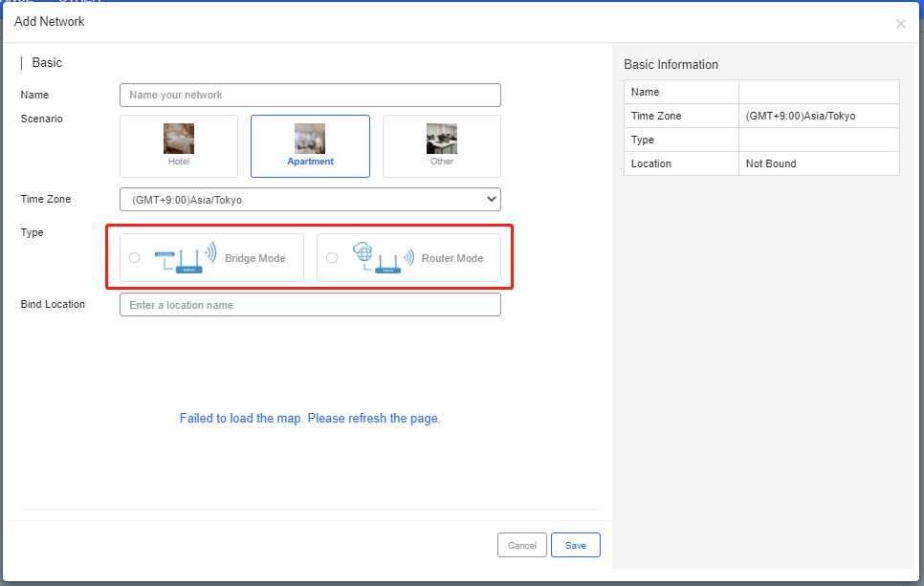Click the Hotel scenario thumbnail image
Screen dimensions: 924x586
[x=179, y=139]
